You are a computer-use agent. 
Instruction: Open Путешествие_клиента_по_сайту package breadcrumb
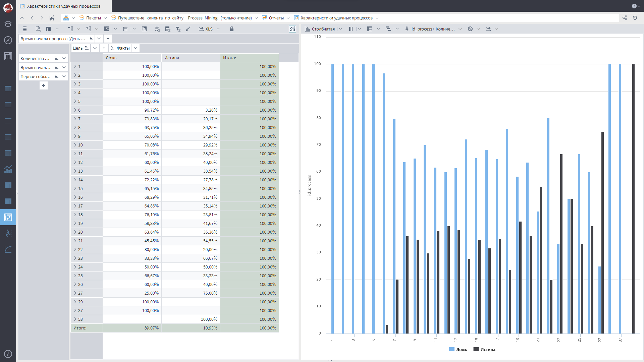pyautogui.click(x=184, y=18)
